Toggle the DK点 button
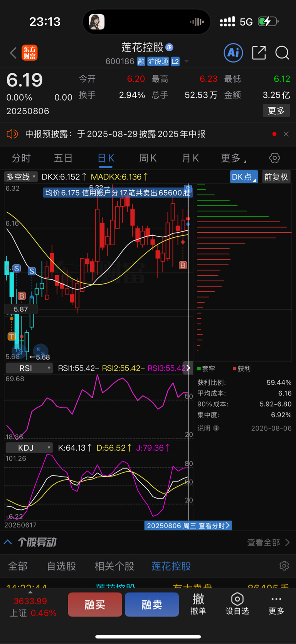296x644 pixels. 244,177
